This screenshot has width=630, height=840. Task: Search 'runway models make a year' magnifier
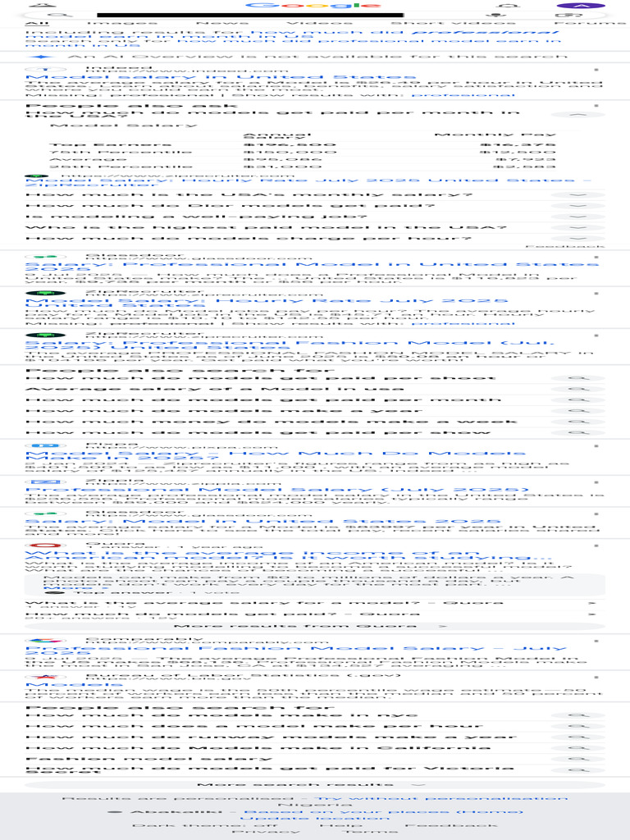(578, 737)
